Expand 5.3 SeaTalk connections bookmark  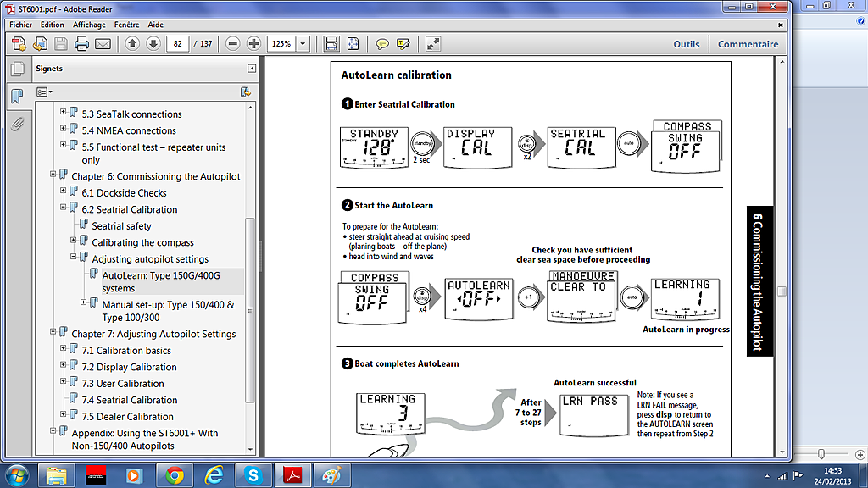[63, 112]
